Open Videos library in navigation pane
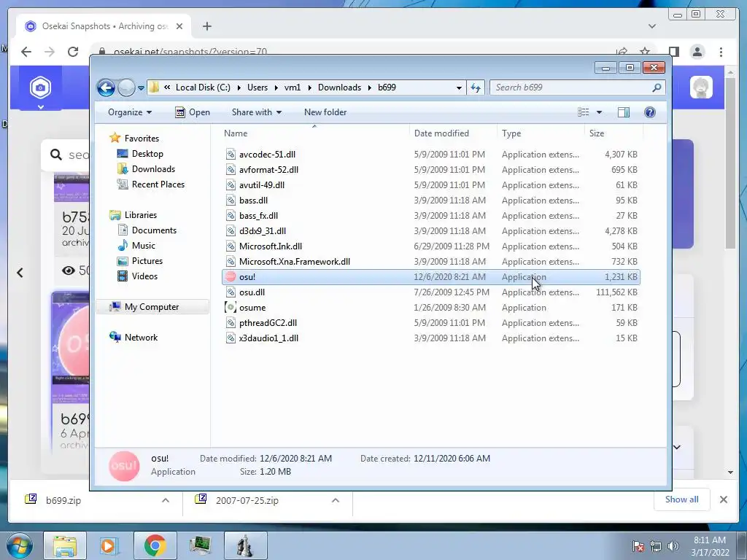The image size is (747, 560). coord(144,276)
